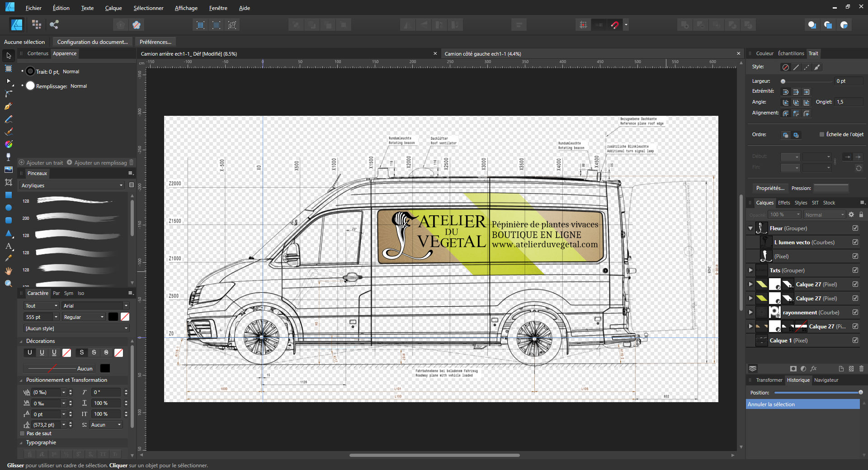Enable Échelle de l'objet checkbox
The width and height of the screenshot is (868, 470).
click(822, 134)
